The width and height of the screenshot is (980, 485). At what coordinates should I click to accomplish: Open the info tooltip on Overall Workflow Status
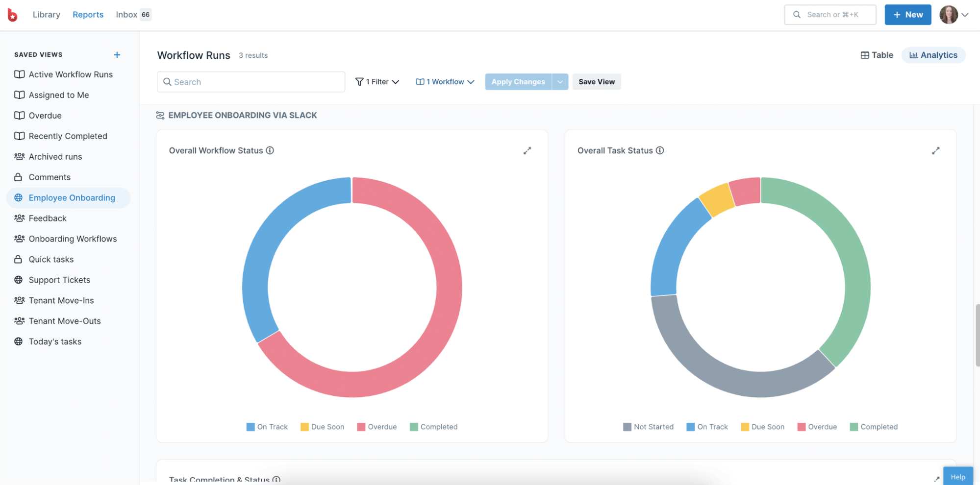[x=270, y=150]
